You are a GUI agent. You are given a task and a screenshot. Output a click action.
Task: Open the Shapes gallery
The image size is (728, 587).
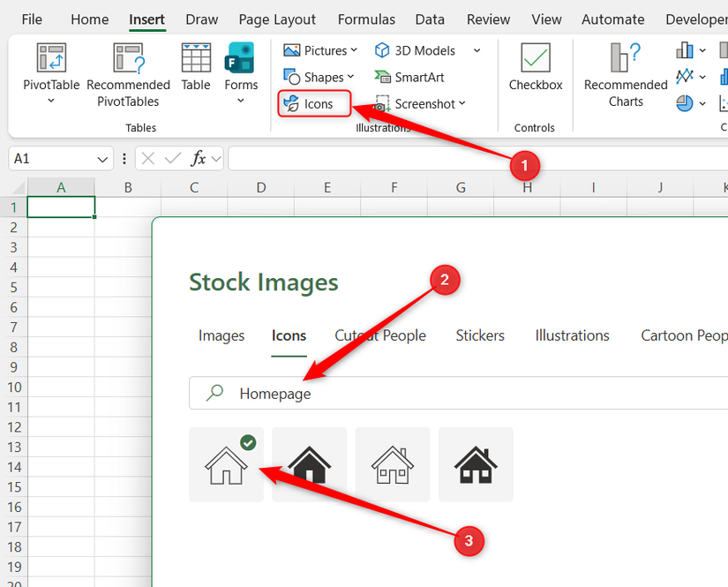(x=314, y=77)
